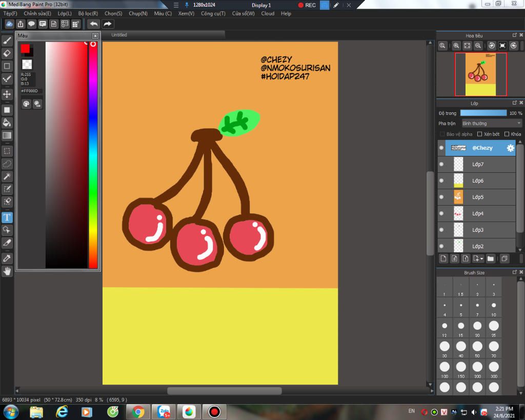The image size is (525, 420).
Task: Select the Move tool
Action: click(7, 94)
